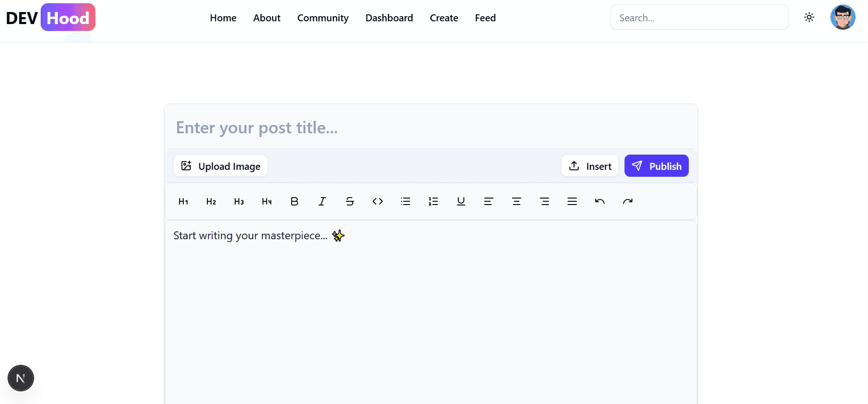This screenshot has width=868, height=404.
Task: Redo the last edit
Action: point(628,201)
